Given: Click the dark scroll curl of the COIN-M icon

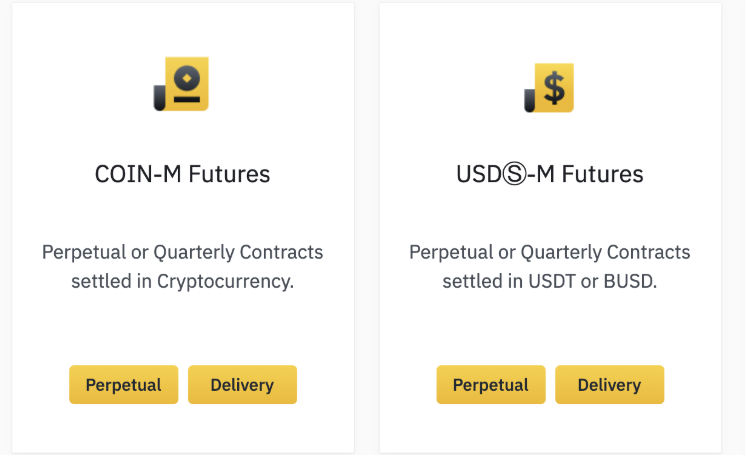Looking at the screenshot, I should pos(159,97).
